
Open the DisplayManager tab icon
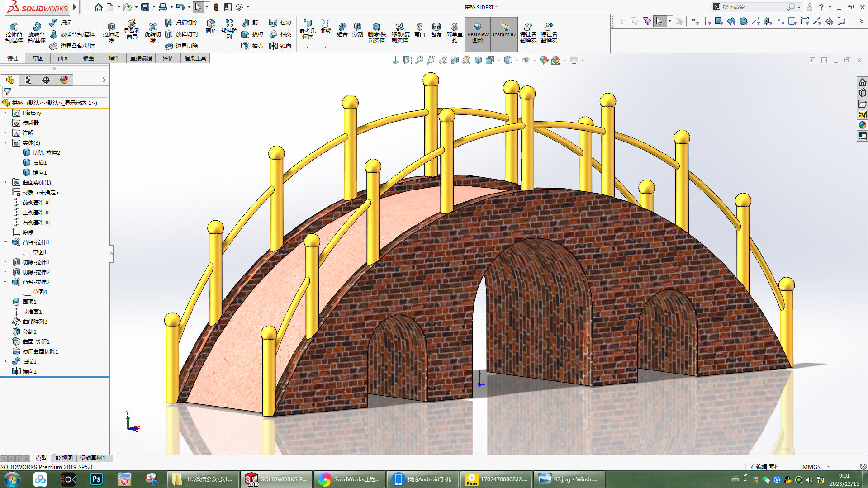tap(64, 80)
